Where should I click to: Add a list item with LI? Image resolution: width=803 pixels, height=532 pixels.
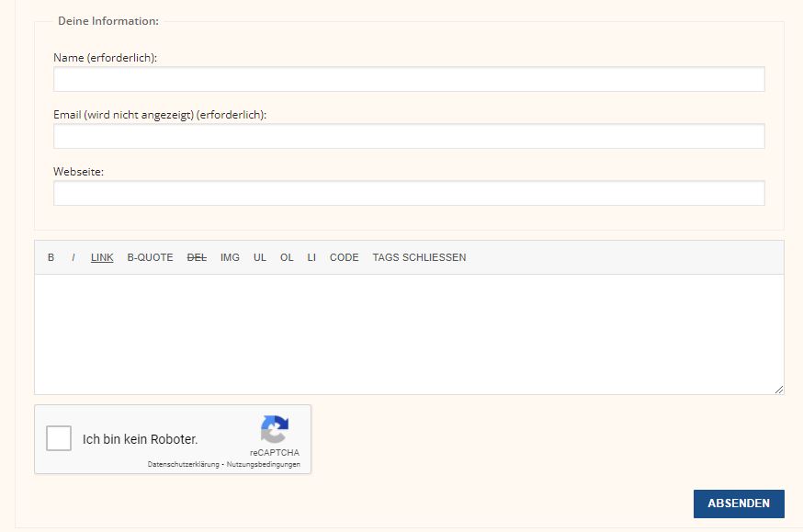click(311, 257)
